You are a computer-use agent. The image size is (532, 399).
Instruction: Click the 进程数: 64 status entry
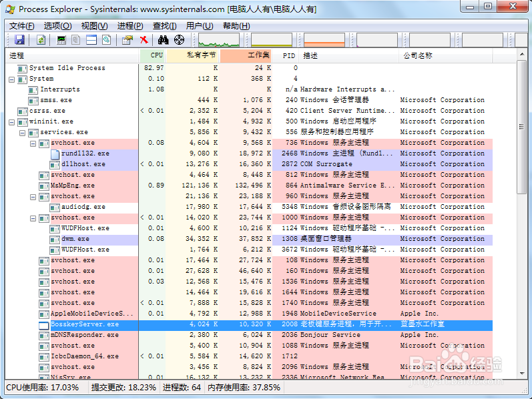pos(182,388)
